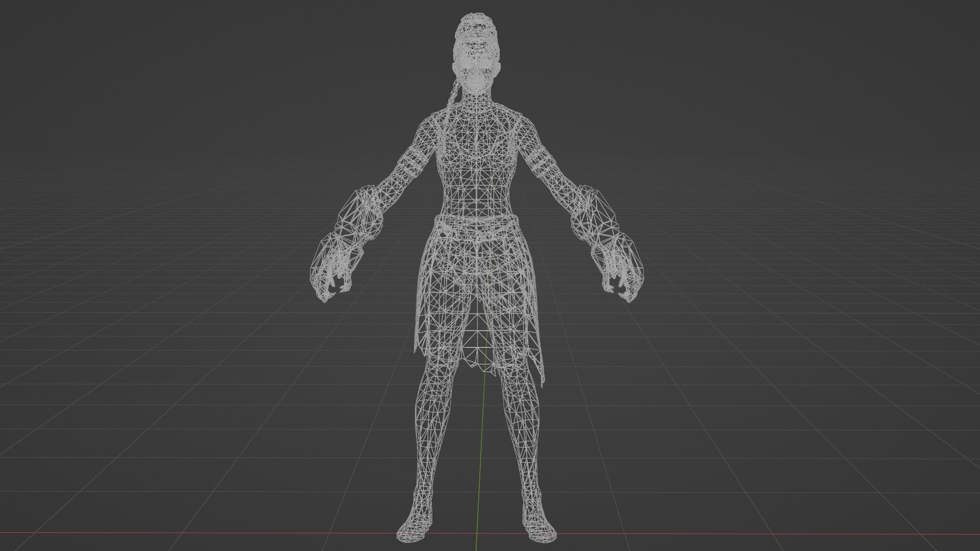Select the gauntlet on the screen-right arm

[607, 244]
